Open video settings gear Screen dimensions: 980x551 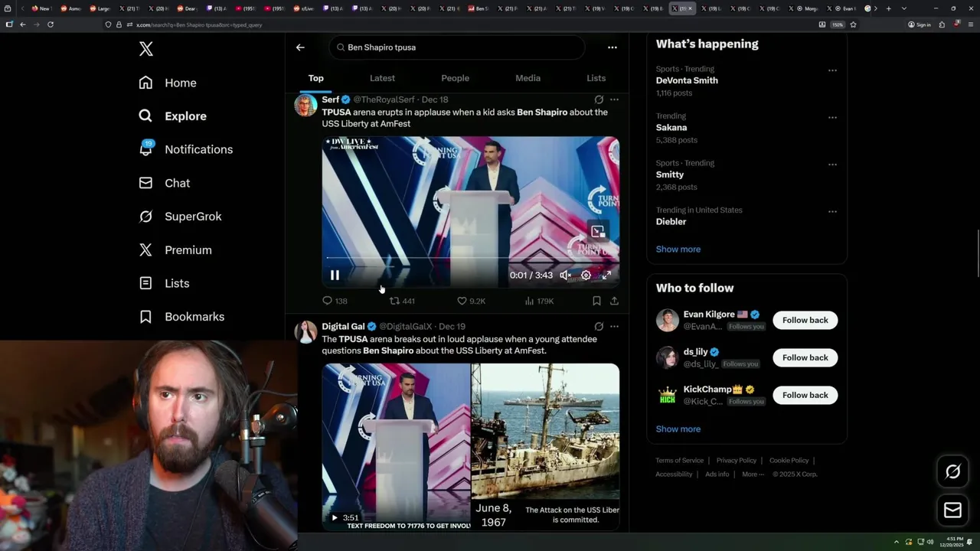pos(586,275)
